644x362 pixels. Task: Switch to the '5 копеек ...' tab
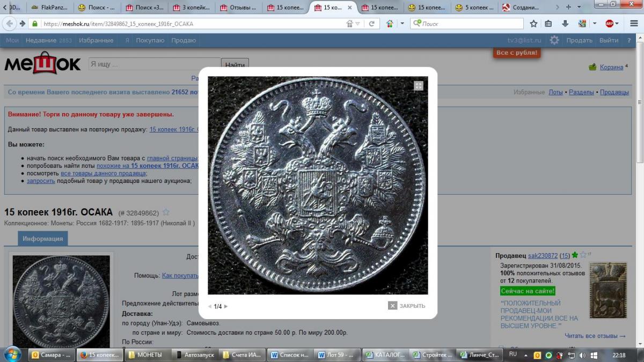pos(474,8)
